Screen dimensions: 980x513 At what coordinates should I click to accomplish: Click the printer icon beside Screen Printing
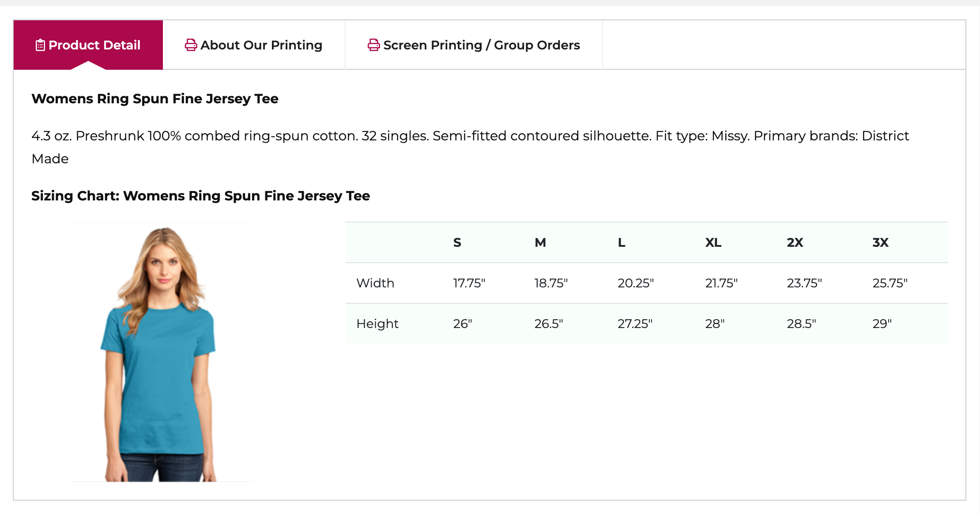(373, 45)
